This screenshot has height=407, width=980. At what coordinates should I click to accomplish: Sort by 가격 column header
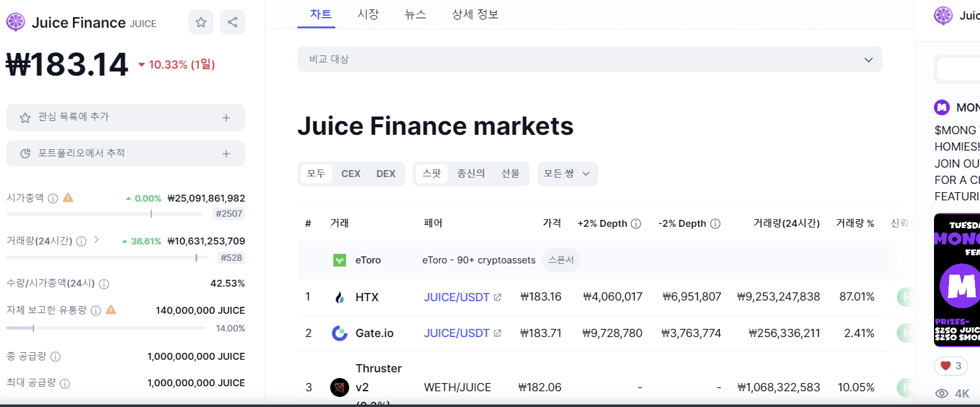click(551, 224)
